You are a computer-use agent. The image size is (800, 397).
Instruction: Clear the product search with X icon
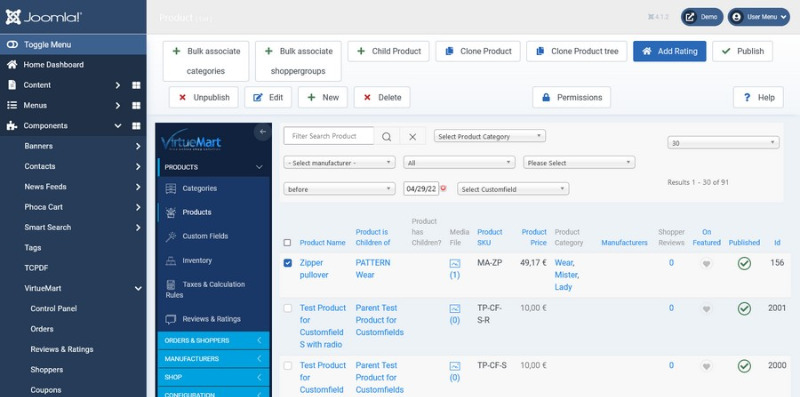click(x=413, y=136)
